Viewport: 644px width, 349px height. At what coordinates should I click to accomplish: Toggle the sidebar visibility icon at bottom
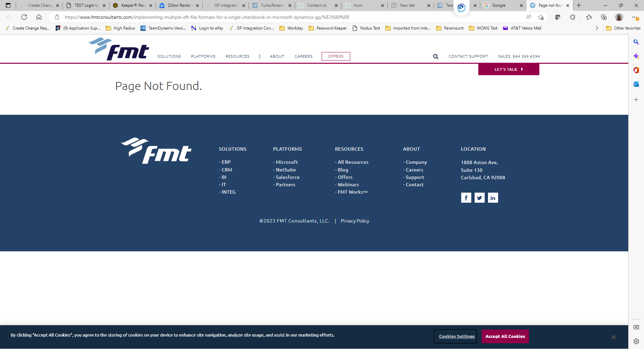(x=636, y=327)
